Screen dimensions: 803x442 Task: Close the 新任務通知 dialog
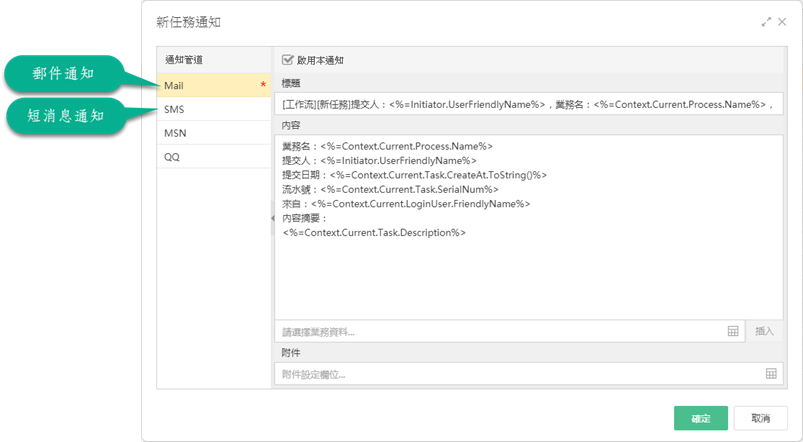[x=782, y=22]
